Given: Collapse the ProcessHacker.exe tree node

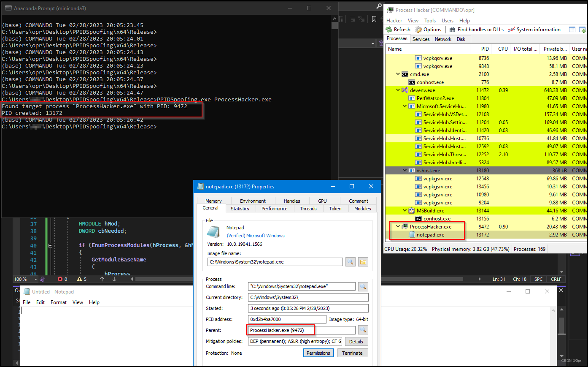Looking at the screenshot, I should [x=398, y=227].
